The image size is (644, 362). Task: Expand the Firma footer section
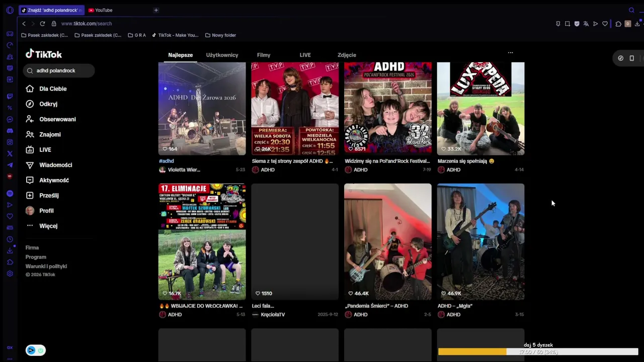click(32, 247)
